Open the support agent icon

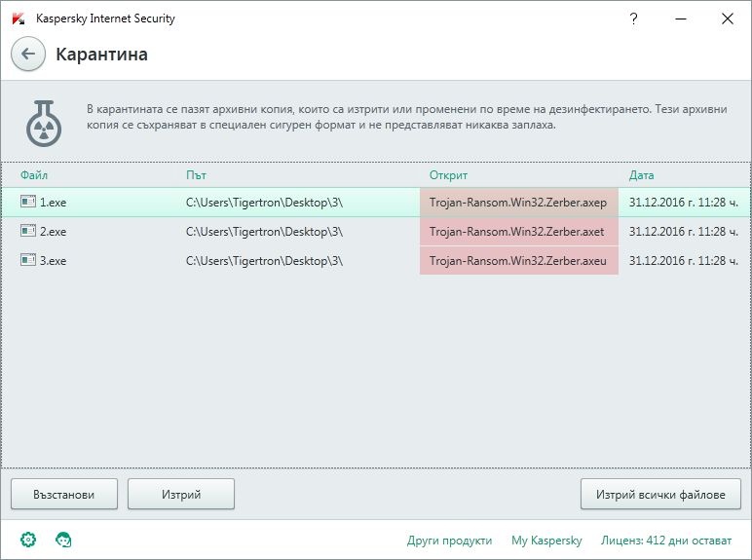(x=63, y=540)
